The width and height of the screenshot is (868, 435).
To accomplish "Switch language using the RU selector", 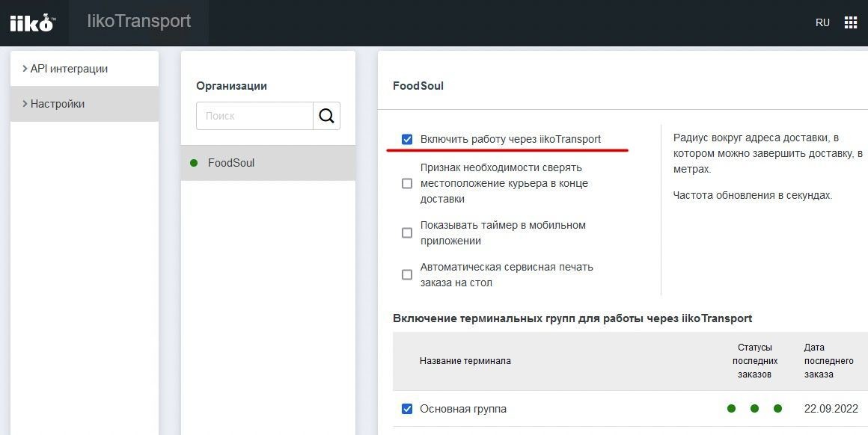I will [822, 22].
